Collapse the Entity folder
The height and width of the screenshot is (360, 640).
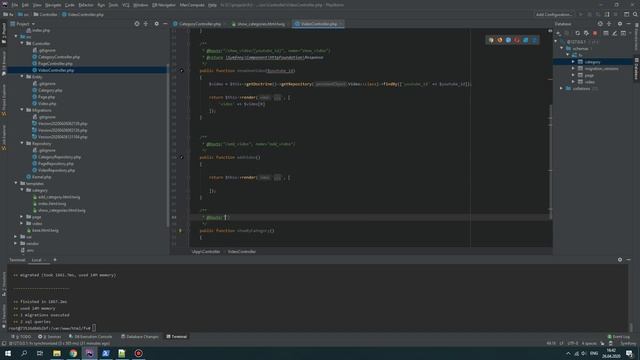pyautogui.click(x=22, y=77)
